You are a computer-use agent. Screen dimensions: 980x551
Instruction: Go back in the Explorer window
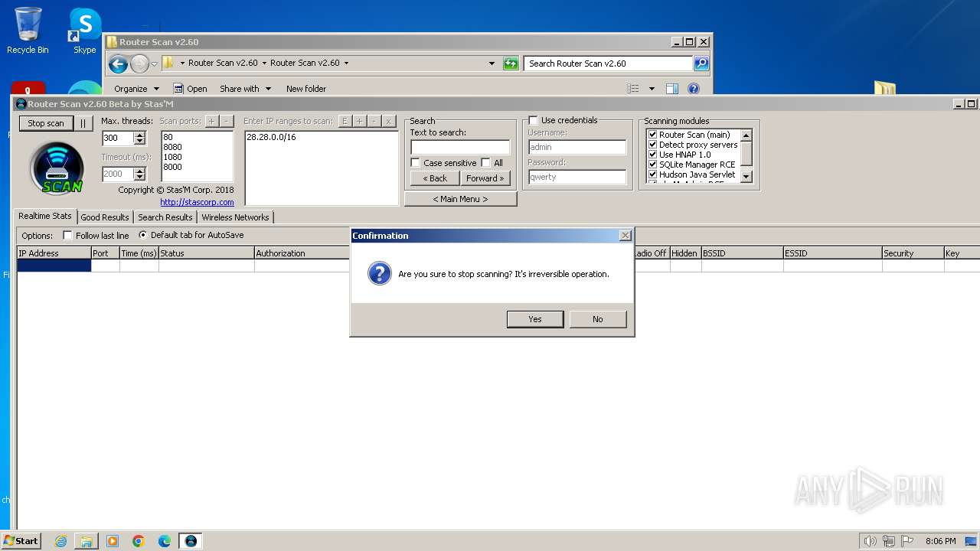[118, 64]
